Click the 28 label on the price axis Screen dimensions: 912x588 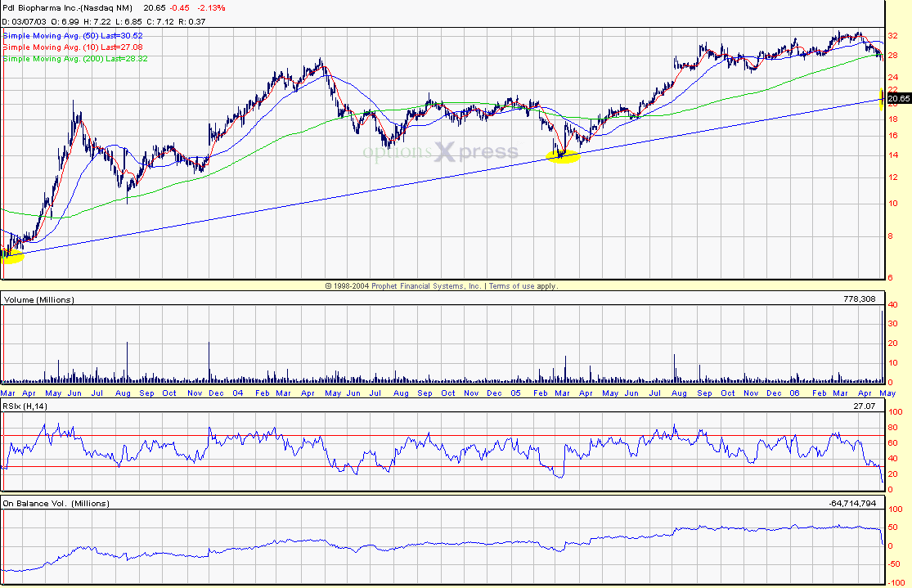(x=893, y=56)
